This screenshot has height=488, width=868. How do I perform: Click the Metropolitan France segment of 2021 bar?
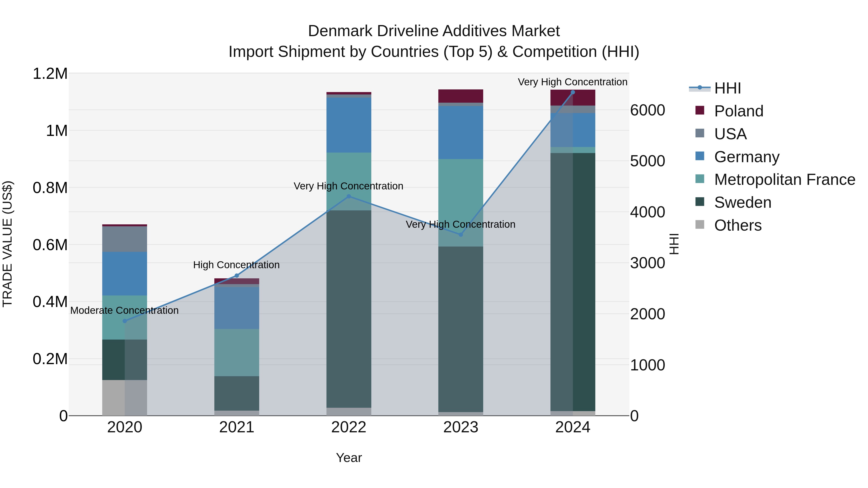pos(237,353)
